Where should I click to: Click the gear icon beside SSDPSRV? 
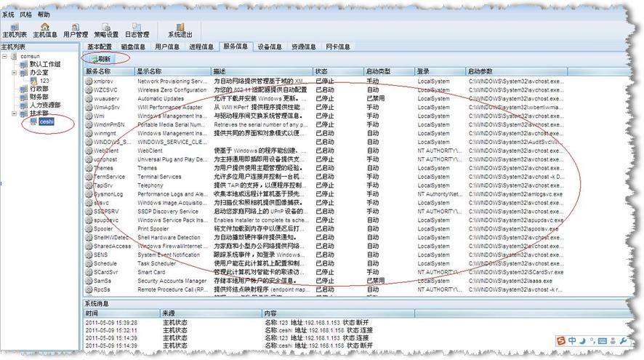click(x=89, y=211)
